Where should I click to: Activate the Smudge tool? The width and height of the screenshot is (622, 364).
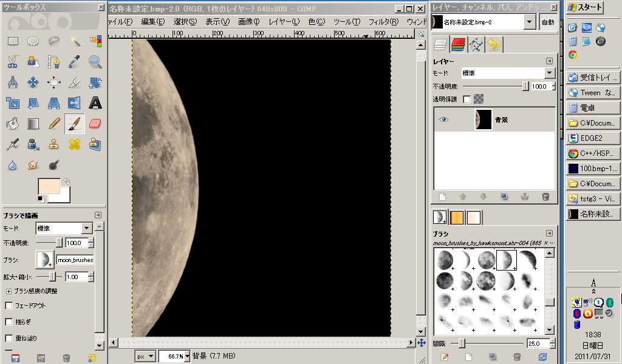tap(33, 164)
